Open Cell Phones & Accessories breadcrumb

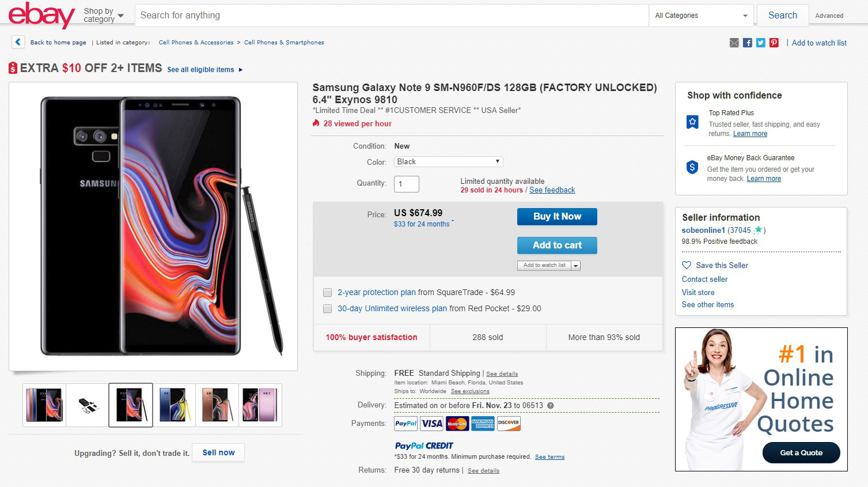tap(196, 43)
